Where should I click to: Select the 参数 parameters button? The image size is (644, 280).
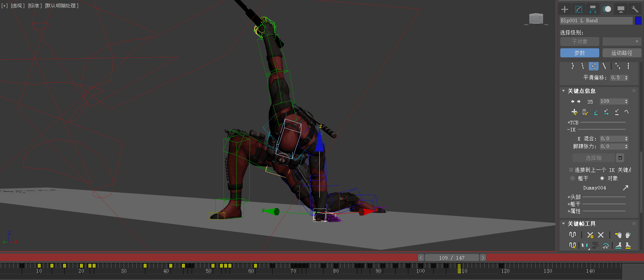[x=580, y=53]
